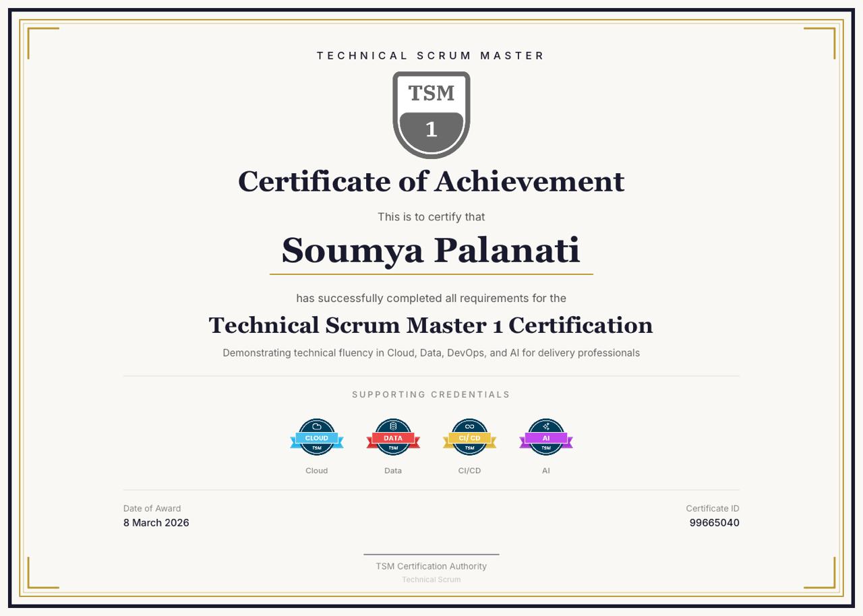Click the Certificate of Achievement heading
Viewport: 863px width, 616px height.
(431, 181)
